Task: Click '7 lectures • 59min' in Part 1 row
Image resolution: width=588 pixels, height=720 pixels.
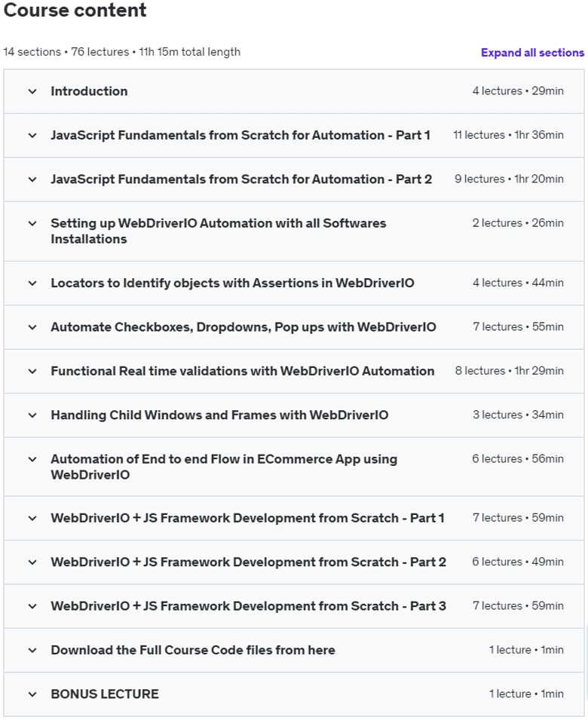Action: coord(518,518)
